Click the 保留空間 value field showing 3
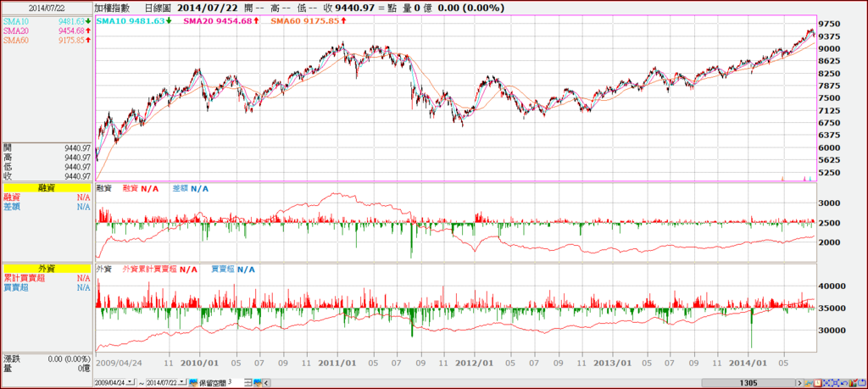This screenshot has height=389, width=868. pos(235,382)
